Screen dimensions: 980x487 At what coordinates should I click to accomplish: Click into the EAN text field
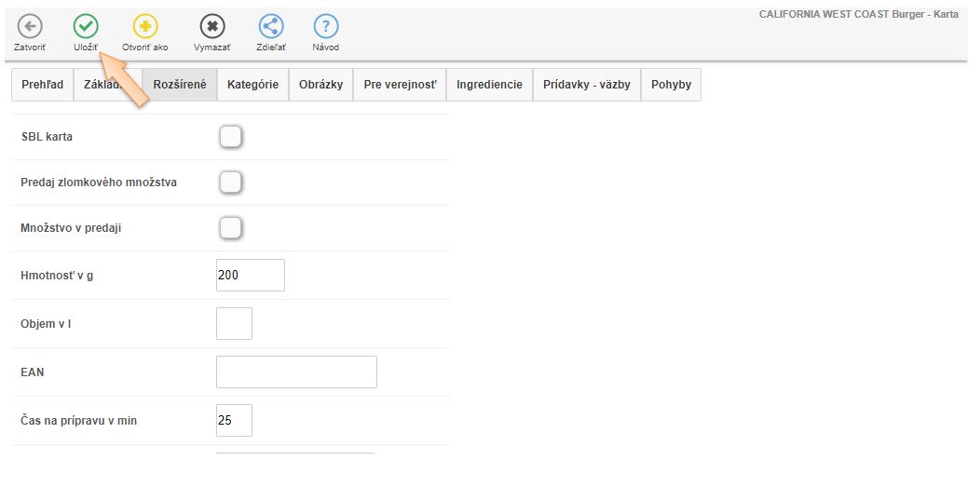(x=296, y=372)
